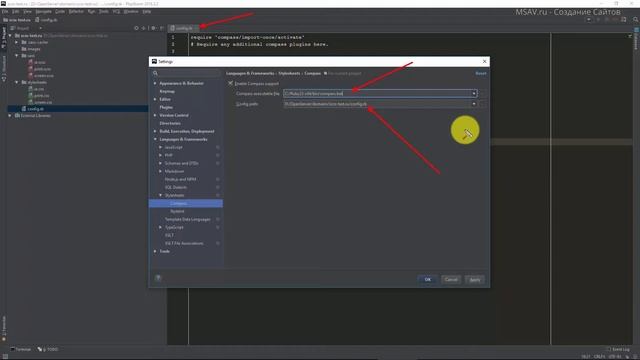Select the PHP item in Settings tree
This screenshot has height=360, width=640.
[x=169, y=156]
